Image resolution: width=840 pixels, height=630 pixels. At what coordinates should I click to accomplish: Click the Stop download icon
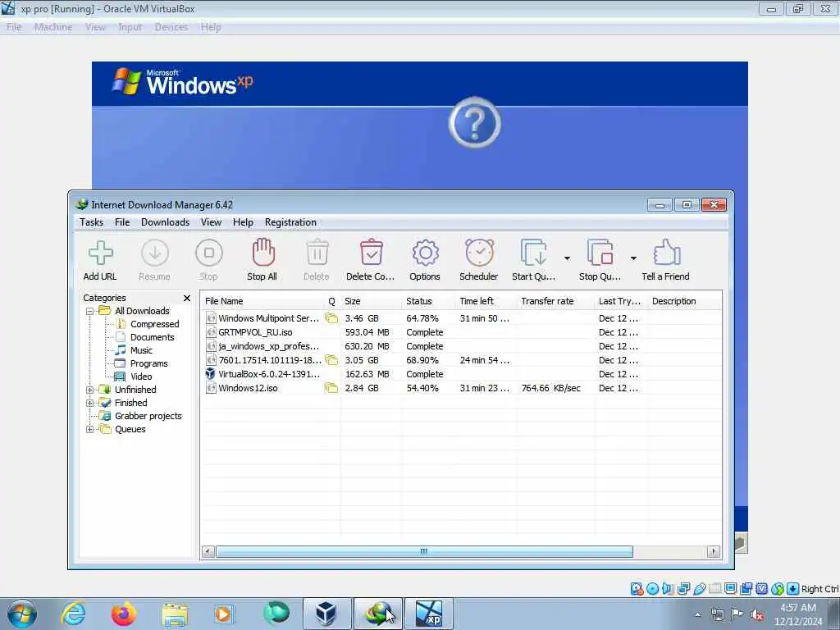tap(209, 253)
